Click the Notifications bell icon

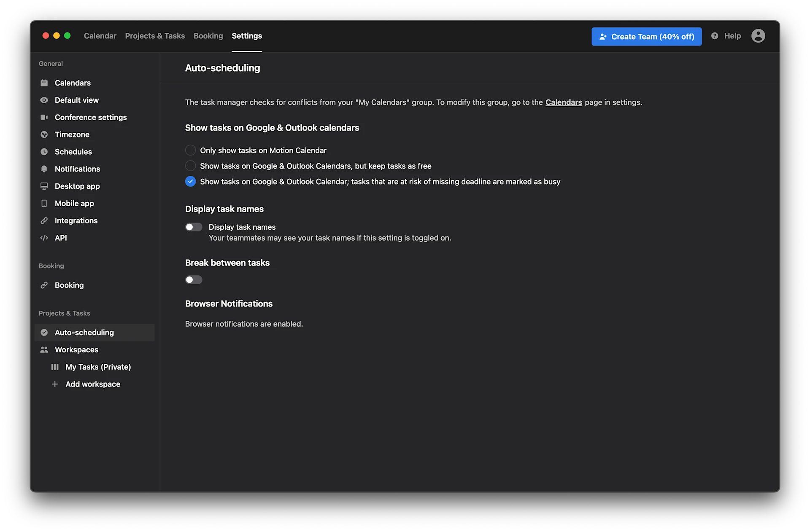click(x=44, y=169)
